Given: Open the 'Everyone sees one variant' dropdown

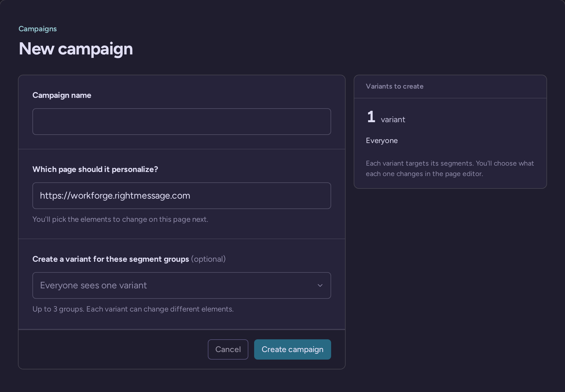Looking at the screenshot, I should (x=181, y=285).
